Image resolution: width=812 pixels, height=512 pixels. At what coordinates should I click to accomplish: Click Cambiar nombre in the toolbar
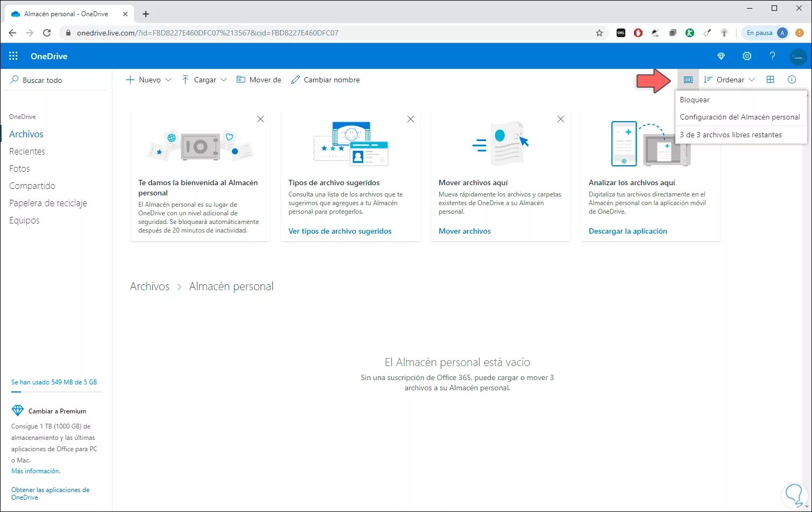click(x=326, y=80)
